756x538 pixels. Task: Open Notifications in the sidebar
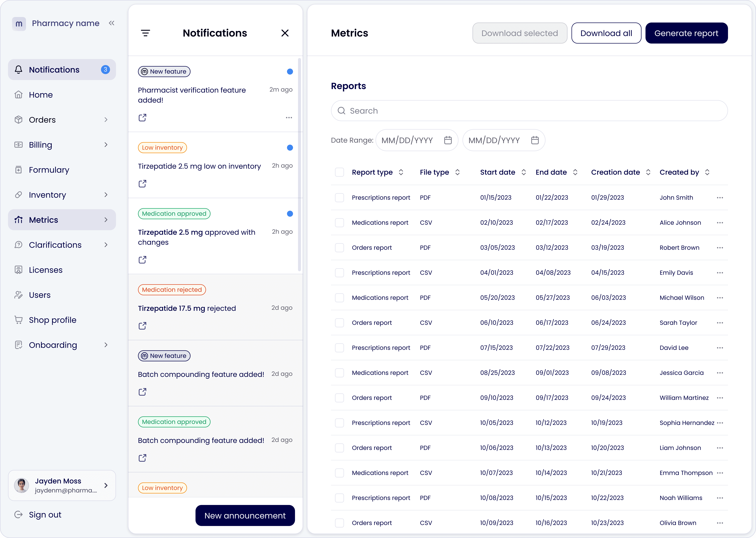pyautogui.click(x=62, y=70)
